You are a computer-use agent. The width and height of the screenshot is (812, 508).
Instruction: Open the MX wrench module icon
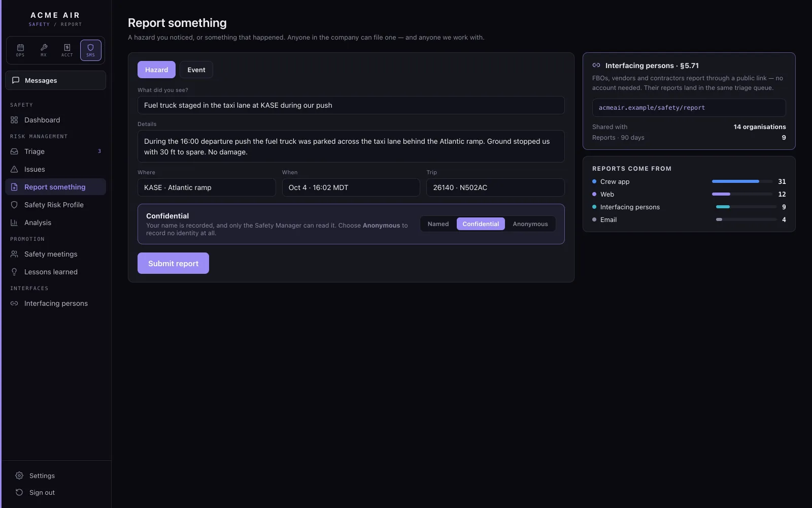point(44,50)
